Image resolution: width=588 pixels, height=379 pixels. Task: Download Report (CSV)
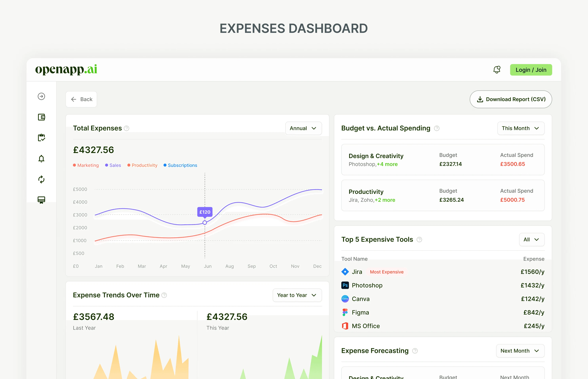pos(511,99)
